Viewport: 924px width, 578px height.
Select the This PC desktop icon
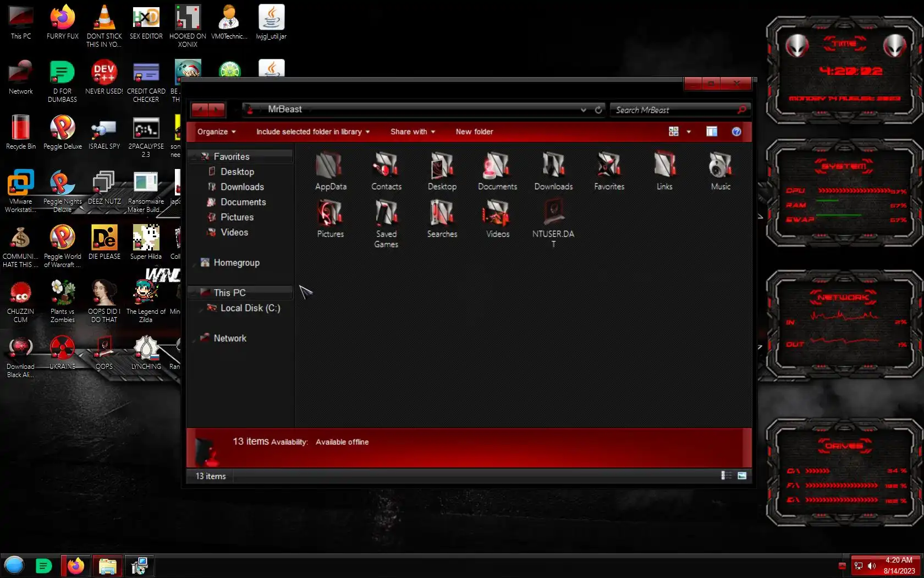pos(21,22)
